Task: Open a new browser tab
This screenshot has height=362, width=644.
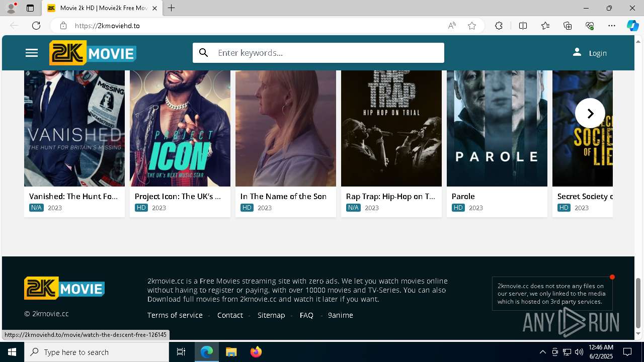Action: (x=171, y=8)
